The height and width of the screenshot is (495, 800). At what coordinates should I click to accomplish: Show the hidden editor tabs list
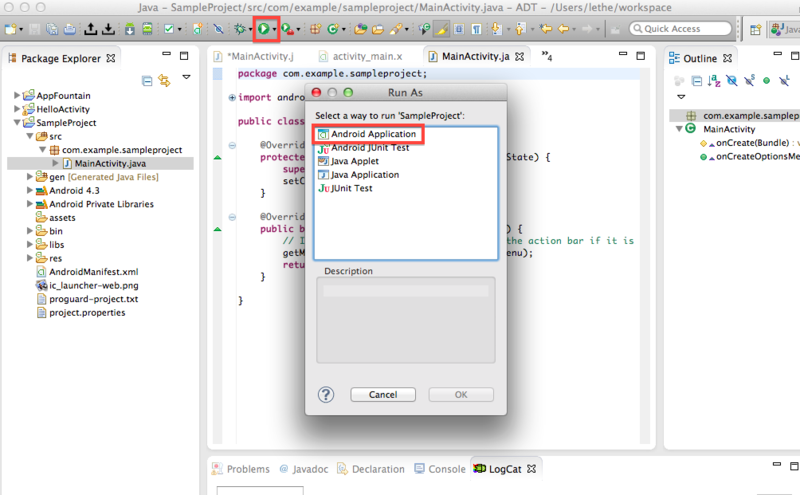[546, 55]
